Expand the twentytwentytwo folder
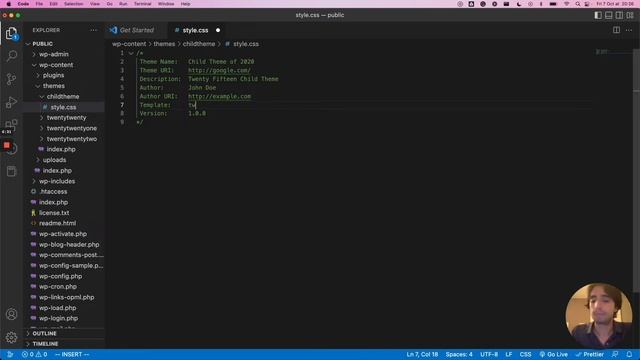 [x=71, y=139]
